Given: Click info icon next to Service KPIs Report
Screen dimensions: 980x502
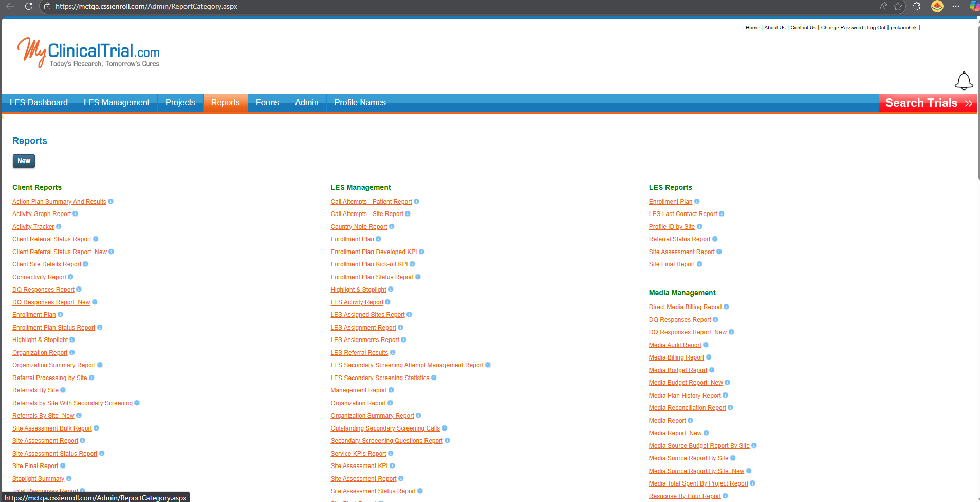Looking at the screenshot, I should 391,453.
